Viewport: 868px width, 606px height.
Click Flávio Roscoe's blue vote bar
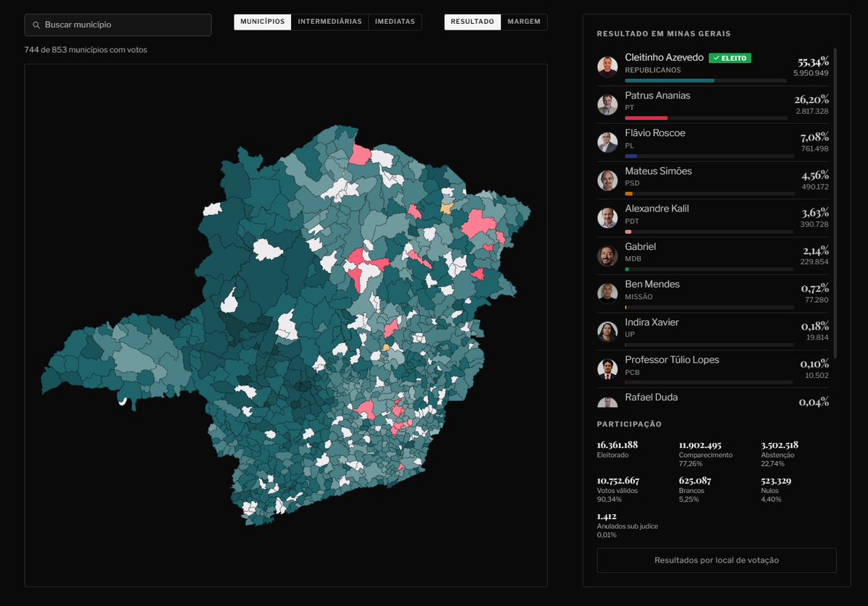click(631, 156)
